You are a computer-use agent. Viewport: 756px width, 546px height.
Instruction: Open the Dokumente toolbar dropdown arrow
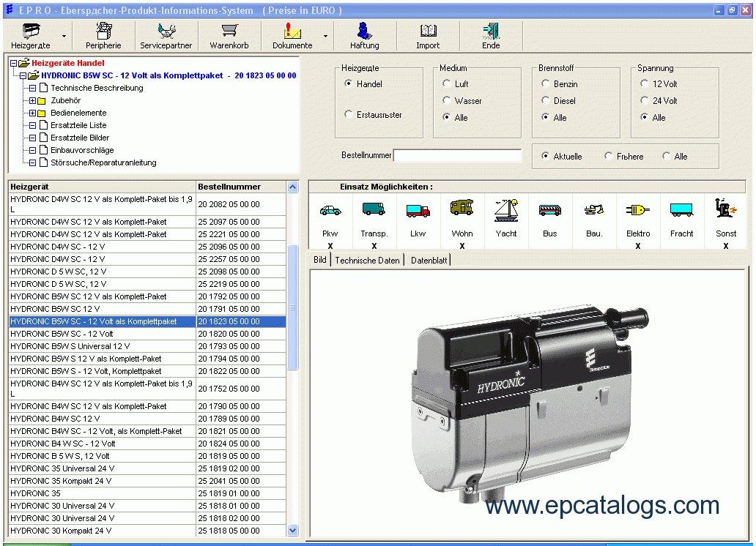pyautogui.click(x=325, y=36)
